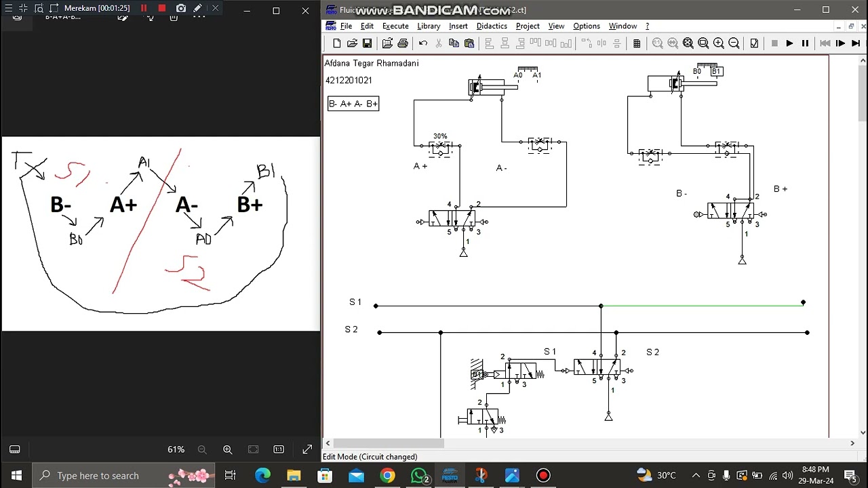This screenshot has width=868, height=488.
Task: Open the Execute menu
Action: click(395, 26)
